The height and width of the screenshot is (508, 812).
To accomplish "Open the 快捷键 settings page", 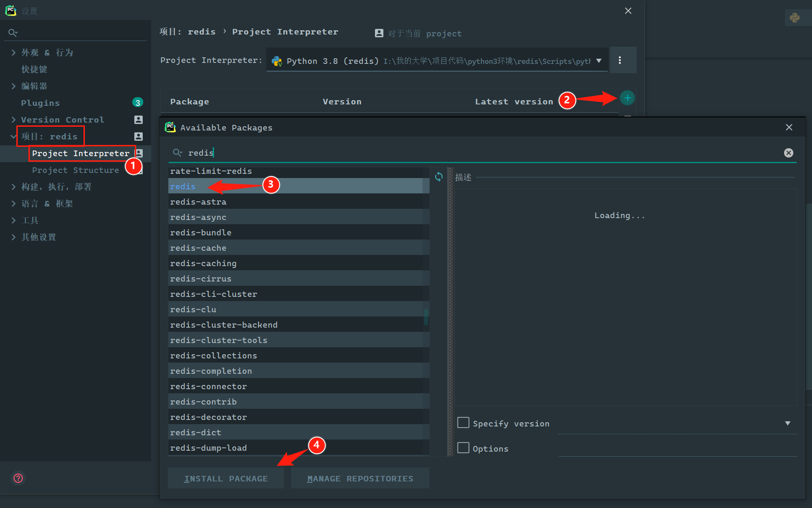I will [x=35, y=69].
